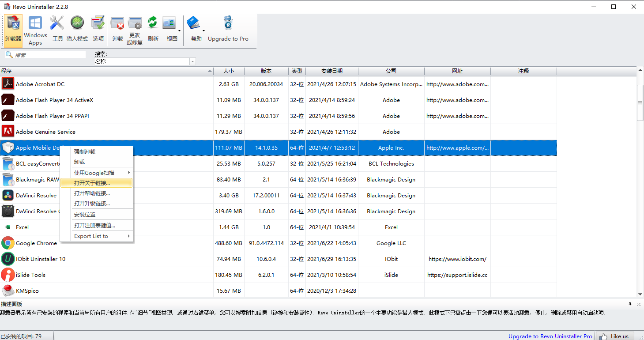
Task: Choose 安装位置 in the context menu
Action: tap(96, 215)
